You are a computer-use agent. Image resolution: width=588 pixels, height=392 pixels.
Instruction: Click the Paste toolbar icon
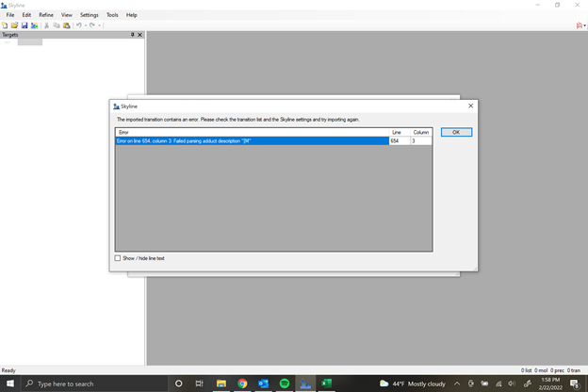click(x=66, y=25)
